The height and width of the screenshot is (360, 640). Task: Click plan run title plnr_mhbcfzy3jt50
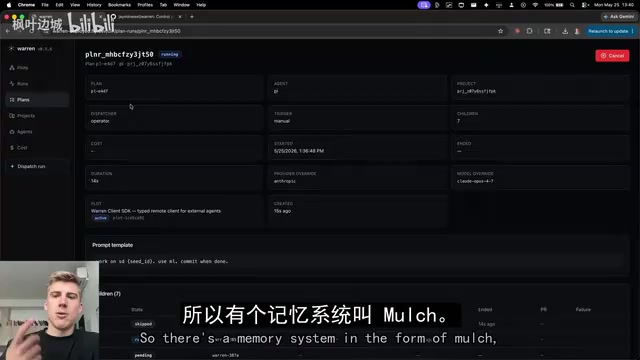pyautogui.click(x=119, y=54)
